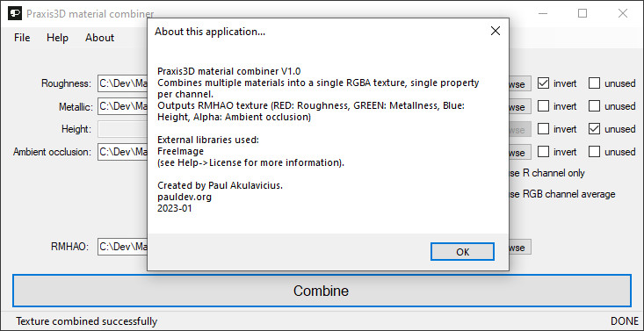Click the Ambient occlusion path field
The height and width of the screenshot is (331, 644).
(x=122, y=152)
